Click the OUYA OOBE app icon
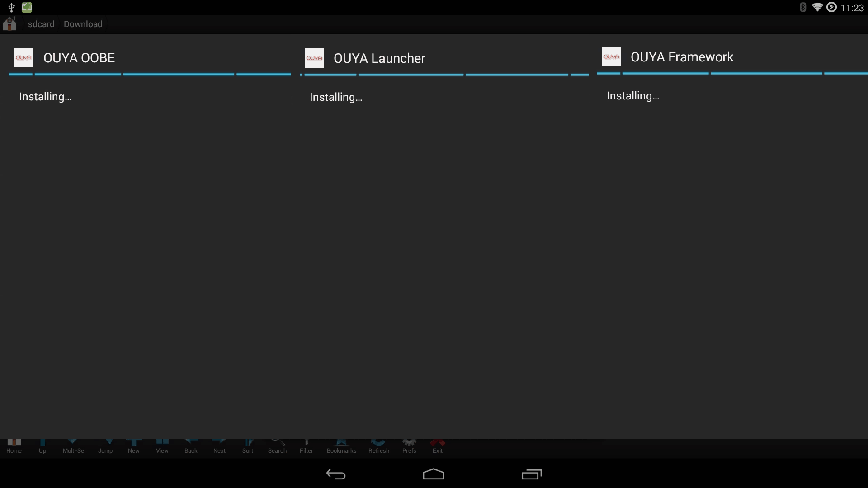Viewport: 868px width, 488px height. click(x=24, y=58)
